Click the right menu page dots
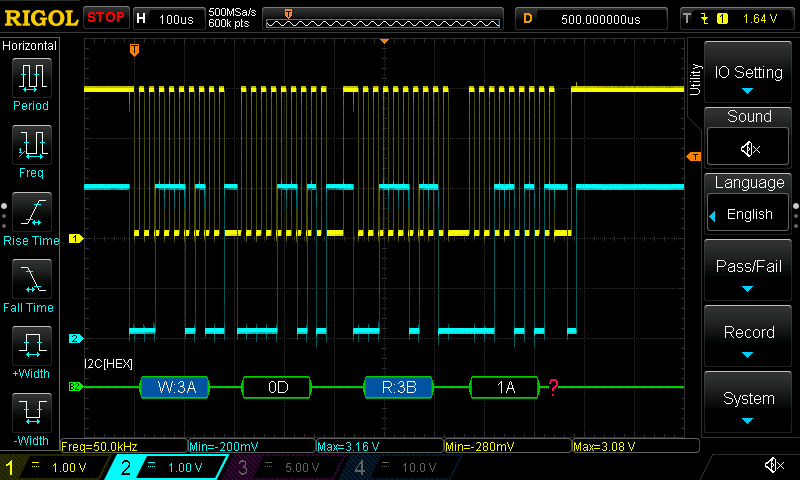The height and width of the screenshot is (480, 800). click(x=796, y=215)
